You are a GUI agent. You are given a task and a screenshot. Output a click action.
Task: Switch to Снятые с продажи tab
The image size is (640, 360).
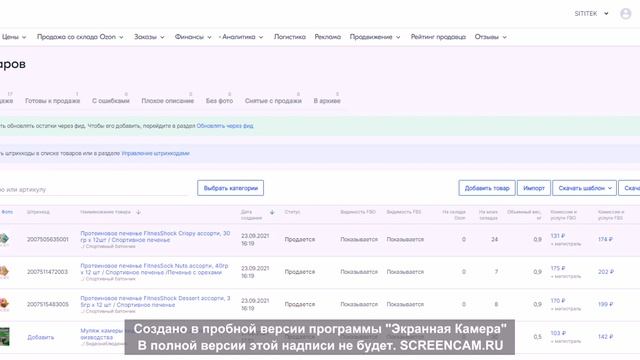[x=273, y=100]
